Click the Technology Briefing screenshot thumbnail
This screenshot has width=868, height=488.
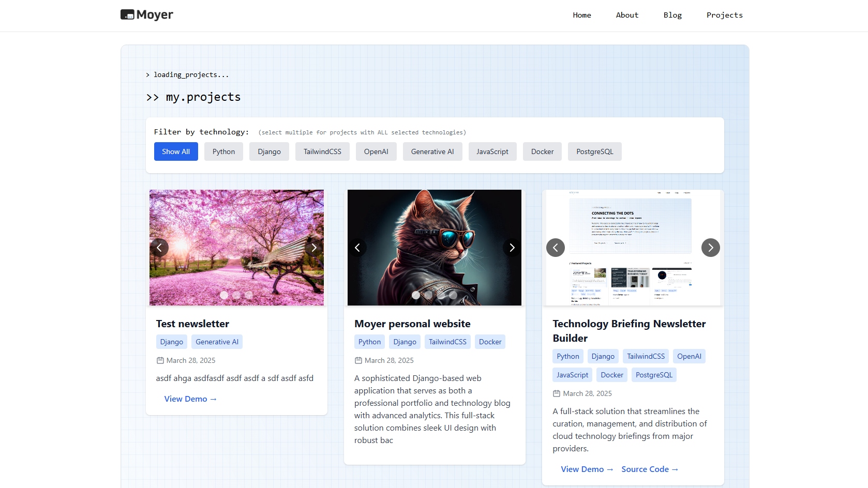[x=633, y=227]
